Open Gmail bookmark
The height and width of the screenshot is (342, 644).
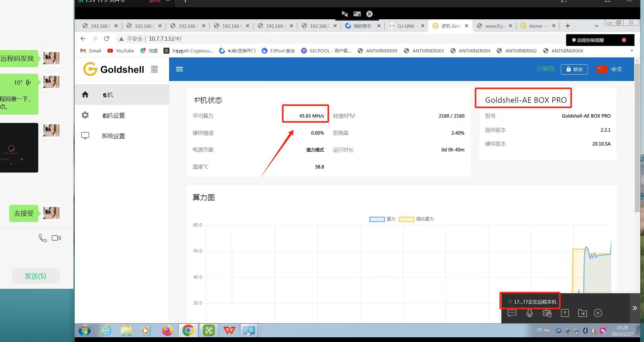coord(91,51)
